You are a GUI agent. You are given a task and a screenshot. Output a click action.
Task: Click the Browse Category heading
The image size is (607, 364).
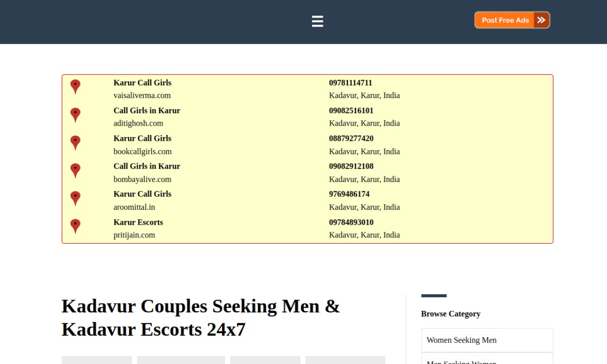pyautogui.click(x=451, y=314)
